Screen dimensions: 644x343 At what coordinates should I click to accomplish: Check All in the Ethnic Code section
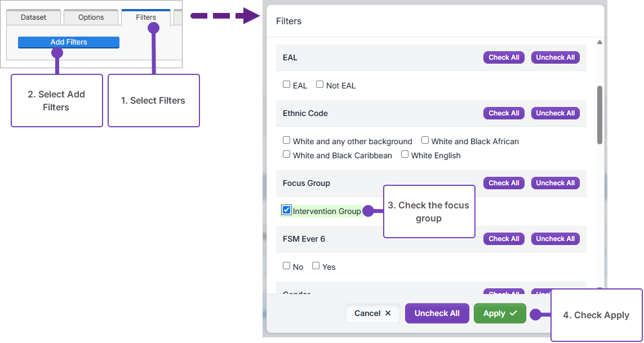504,113
